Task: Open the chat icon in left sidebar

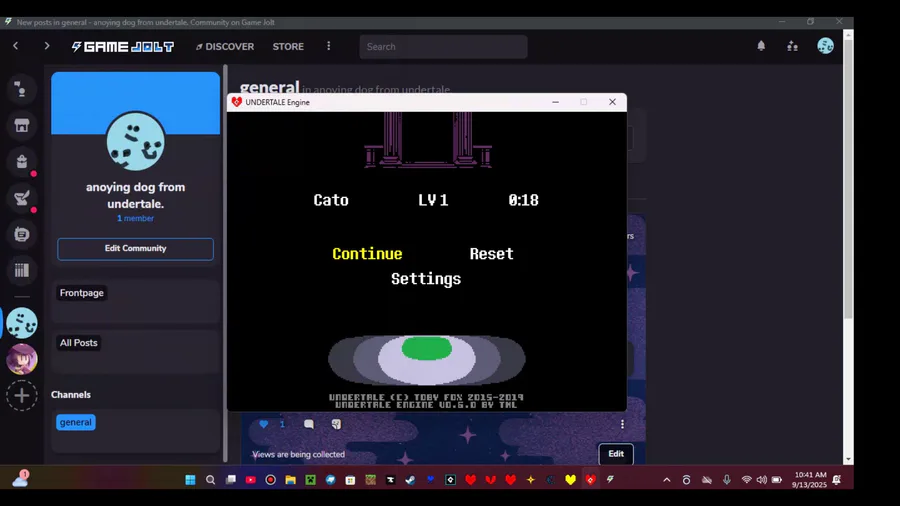Action: pyautogui.click(x=22, y=89)
